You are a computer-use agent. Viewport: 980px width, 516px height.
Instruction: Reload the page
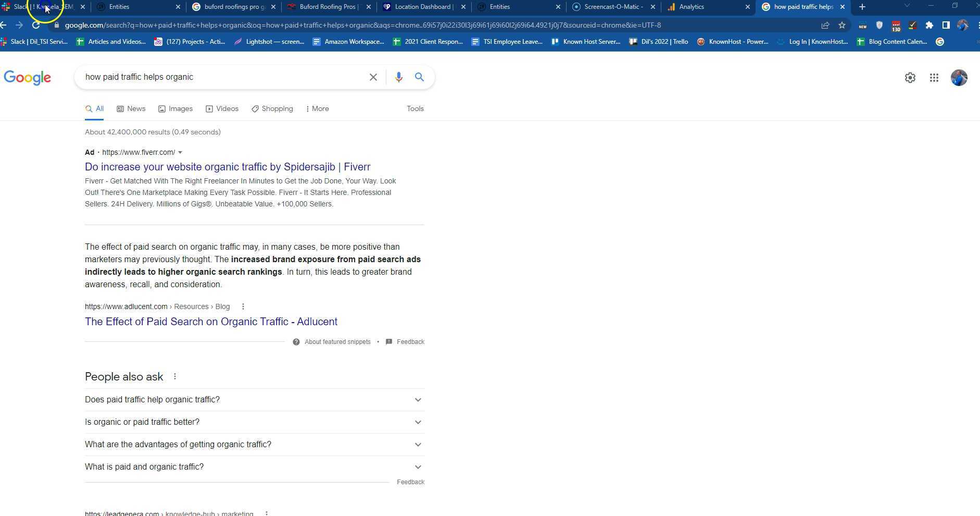(36, 25)
